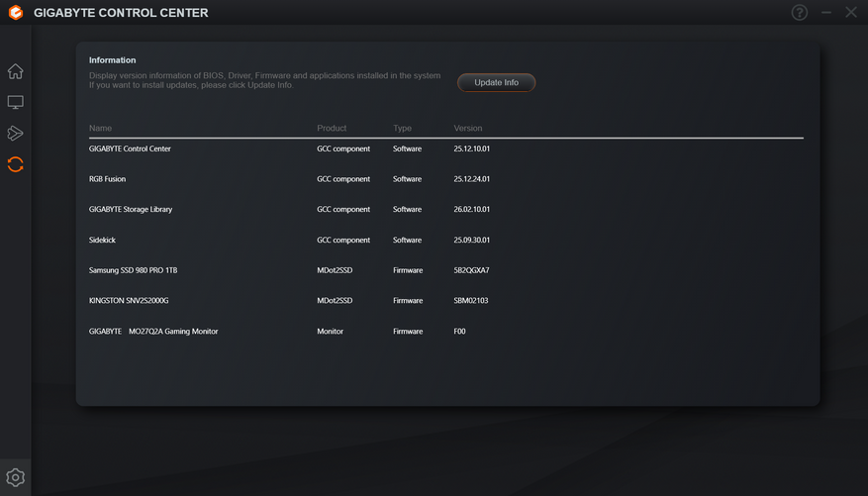The height and width of the screenshot is (496, 868).
Task: Click the Name column header
Action: [101, 129]
